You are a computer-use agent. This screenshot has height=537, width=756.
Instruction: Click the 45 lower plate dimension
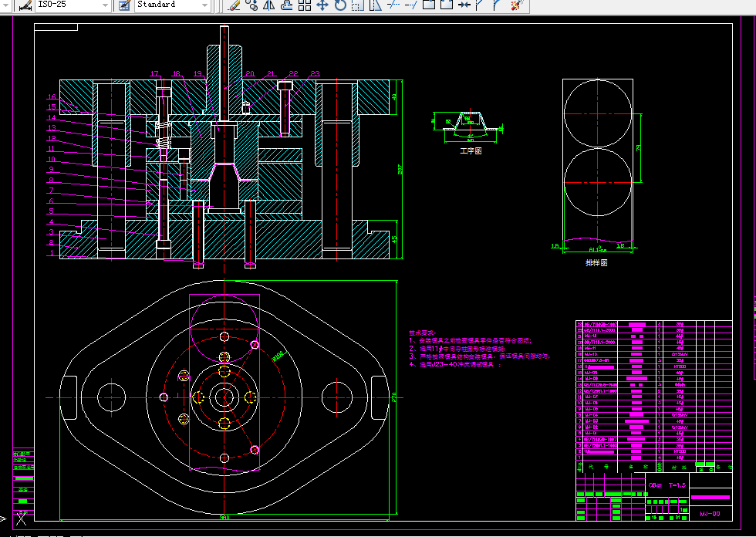394,239
